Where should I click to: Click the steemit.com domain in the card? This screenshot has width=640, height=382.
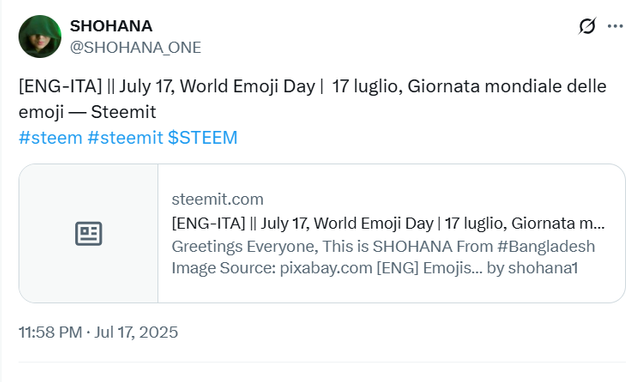[x=218, y=199]
